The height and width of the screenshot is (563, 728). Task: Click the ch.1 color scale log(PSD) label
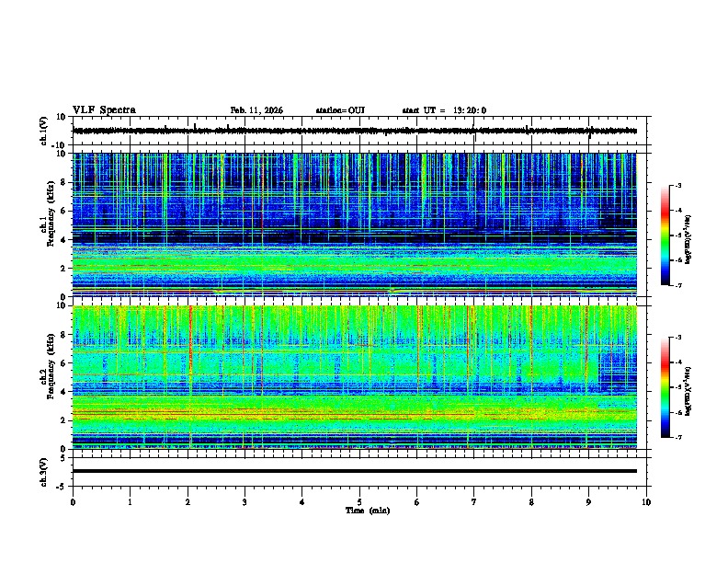pos(688,239)
